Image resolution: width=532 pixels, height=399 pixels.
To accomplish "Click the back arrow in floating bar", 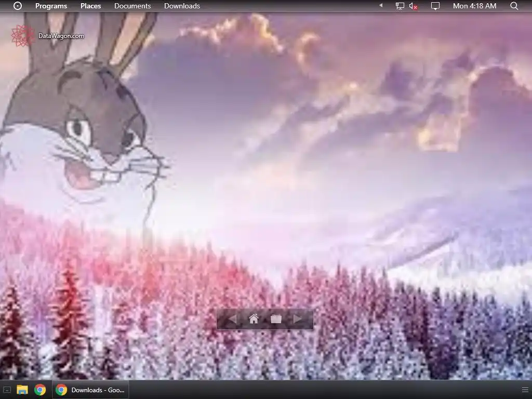I will (x=232, y=319).
